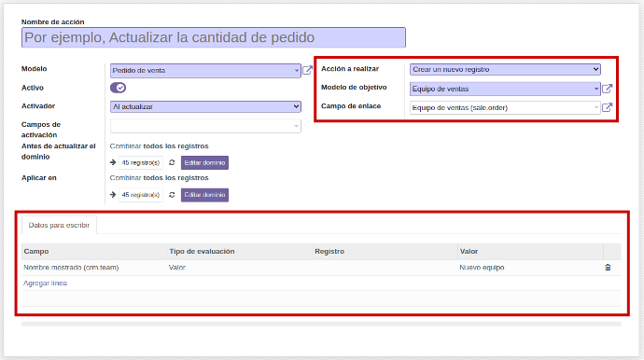644x360 pixels.
Task: Click arrow icon beside first 45 registro(s)
Action: [x=113, y=162]
